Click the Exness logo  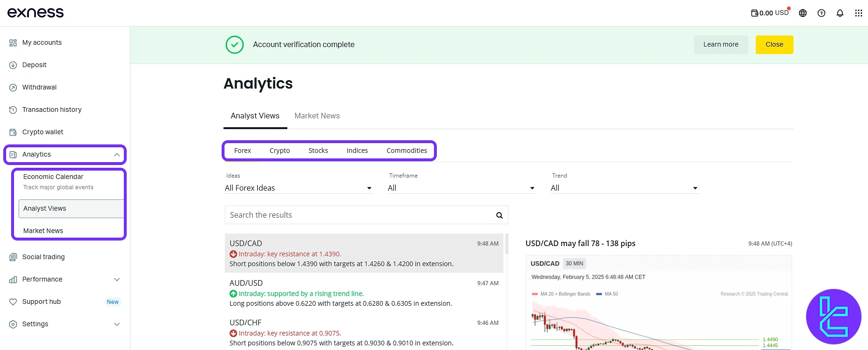[35, 13]
